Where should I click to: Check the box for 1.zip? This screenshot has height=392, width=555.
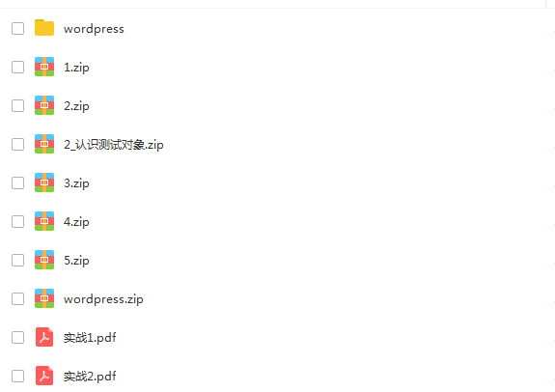point(17,67)
